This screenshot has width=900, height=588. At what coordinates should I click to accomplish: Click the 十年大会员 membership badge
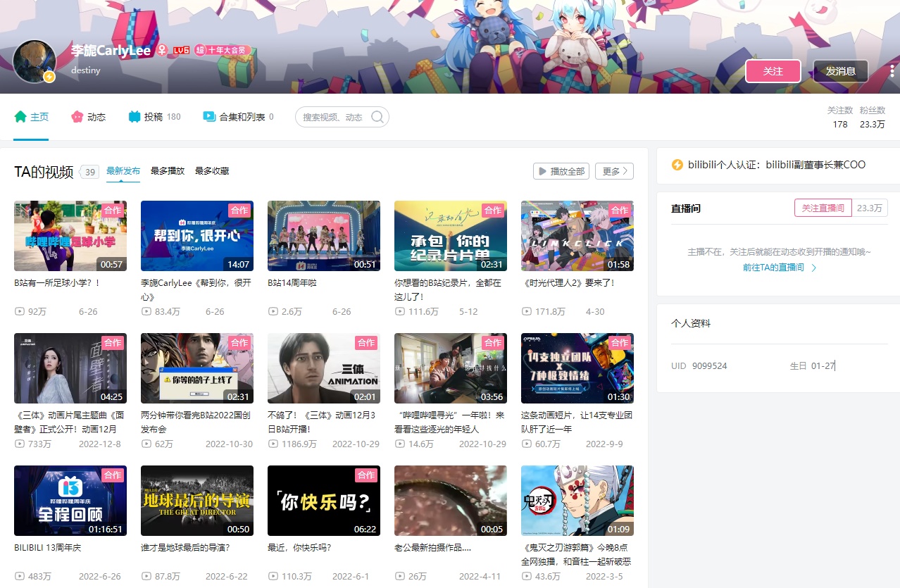pyautogui.click(x=223, y=51)
